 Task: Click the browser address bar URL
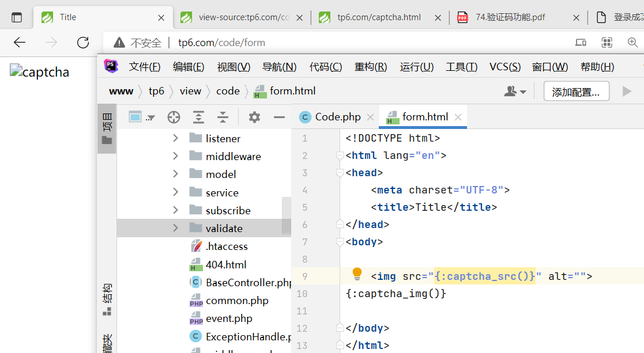click(221, 43)
